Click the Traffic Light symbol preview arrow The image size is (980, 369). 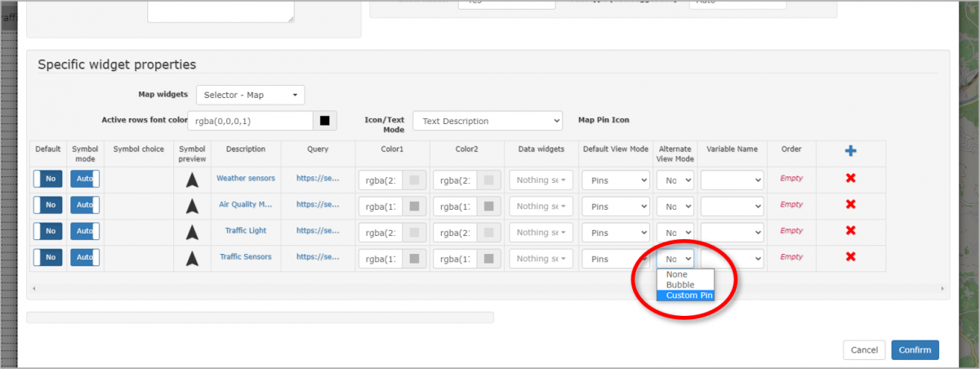[x=192, y=232]
